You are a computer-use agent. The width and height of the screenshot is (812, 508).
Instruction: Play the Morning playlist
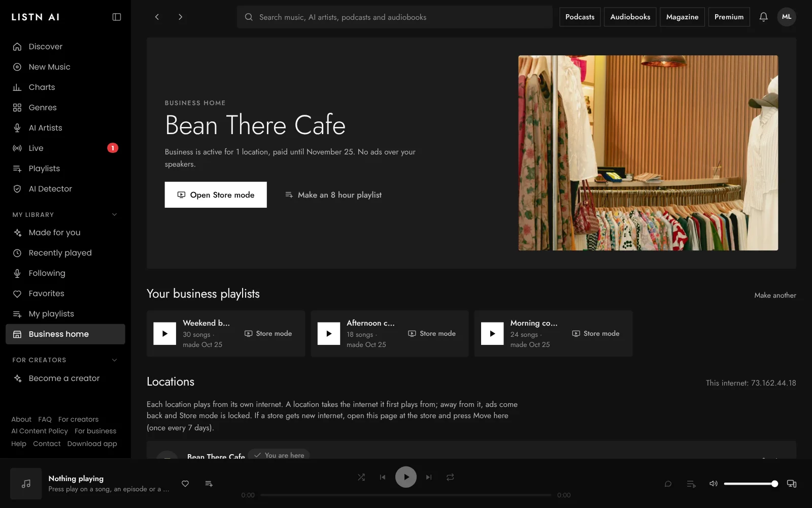point(492,334)
